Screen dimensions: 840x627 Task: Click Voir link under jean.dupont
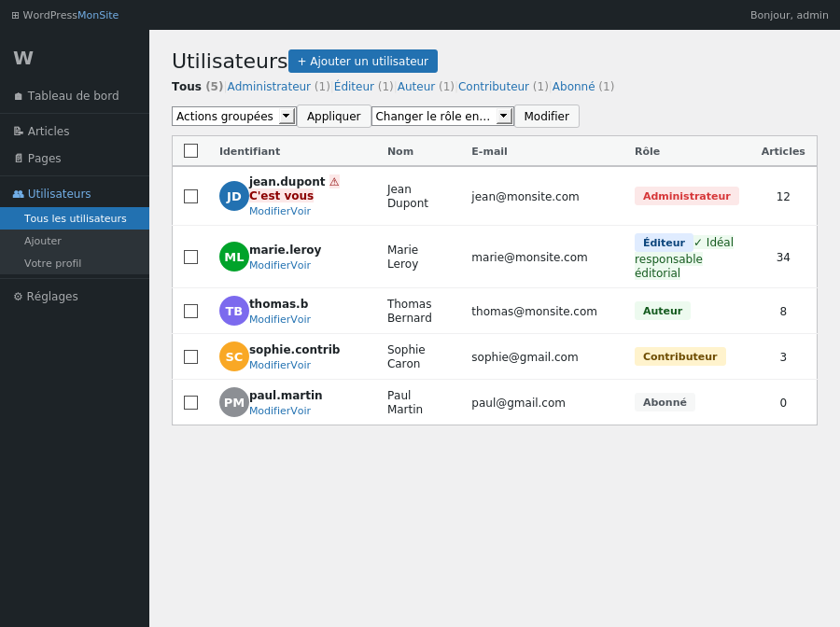(x=301, y=211)
